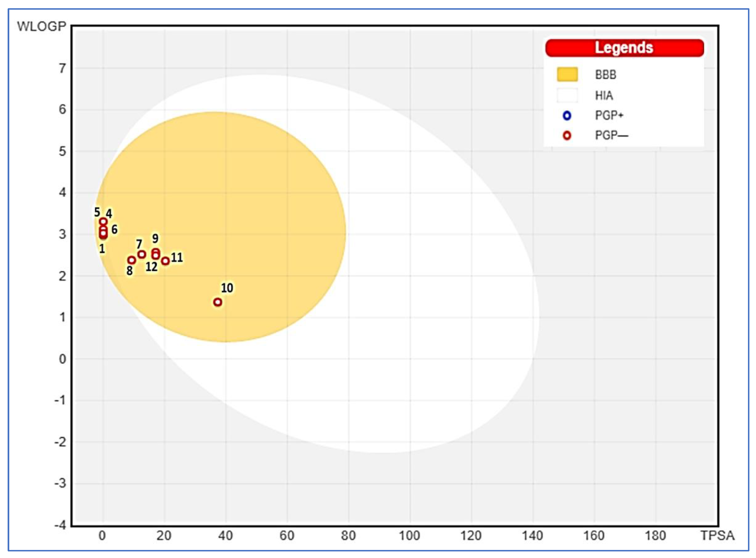Screen dimensions: 756x558
Task: Click the -4 tick label on WLOGP axis
Action: point(61,525)
